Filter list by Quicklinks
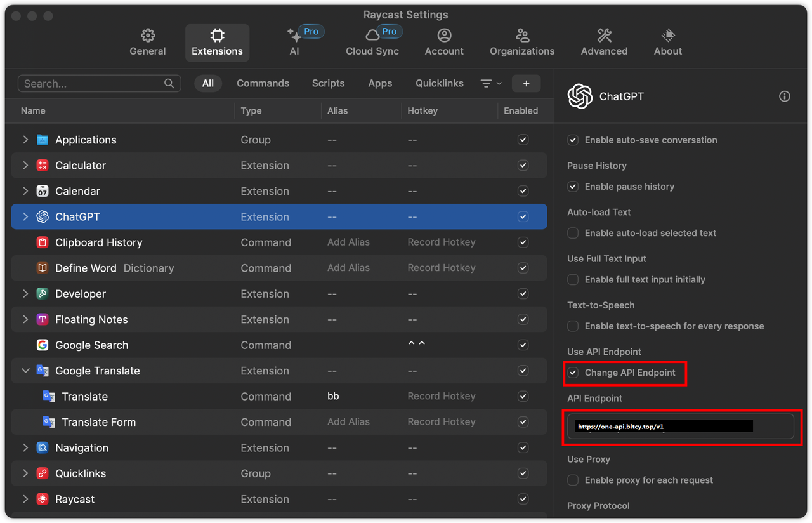 coord(440,83)
